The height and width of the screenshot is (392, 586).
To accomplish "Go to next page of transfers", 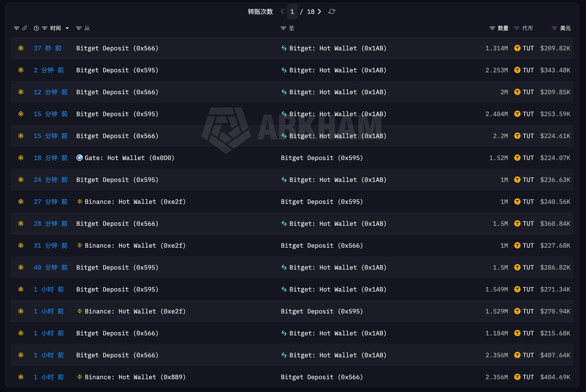I will click(x=319, y=12).
